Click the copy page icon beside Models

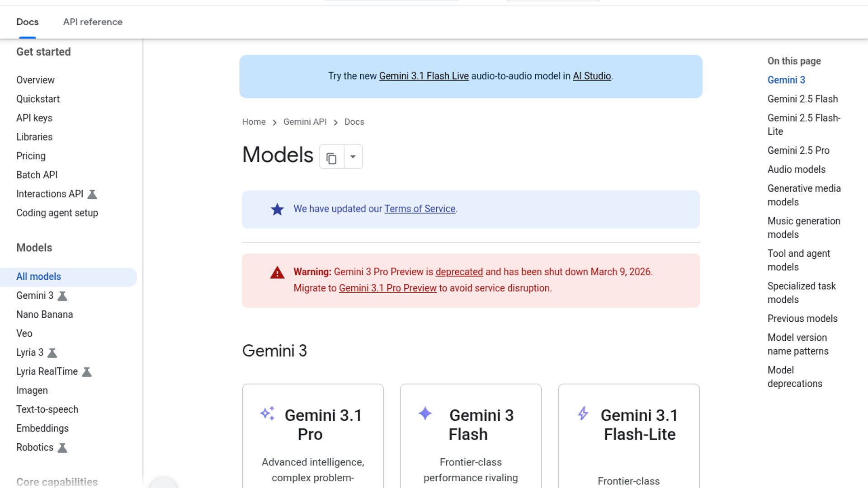pyautogui.click(x=331, y=158)
